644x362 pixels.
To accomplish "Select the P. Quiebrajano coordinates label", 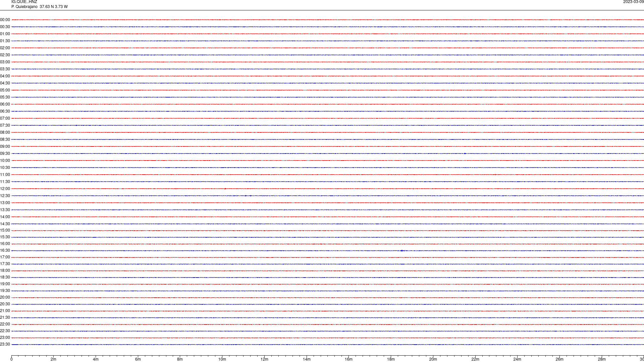I will tap(40, 7).
